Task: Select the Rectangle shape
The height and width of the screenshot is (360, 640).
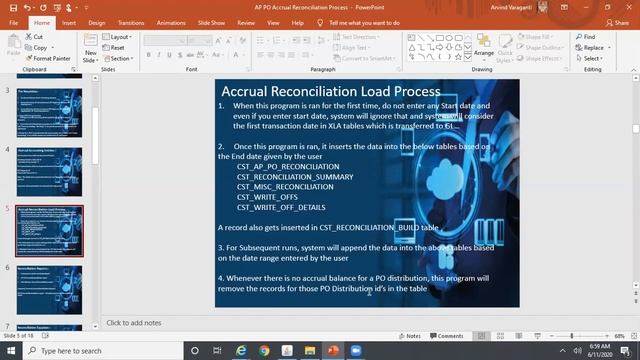Action: pyautogui.click(x=440, y=38)
